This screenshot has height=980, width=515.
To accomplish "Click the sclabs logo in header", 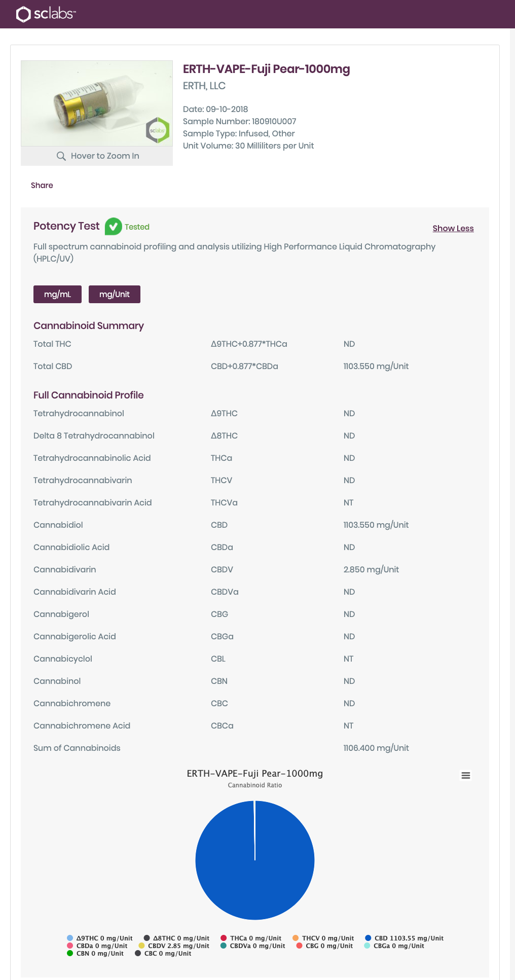I will pyautogui.click(x=46, y=14).
